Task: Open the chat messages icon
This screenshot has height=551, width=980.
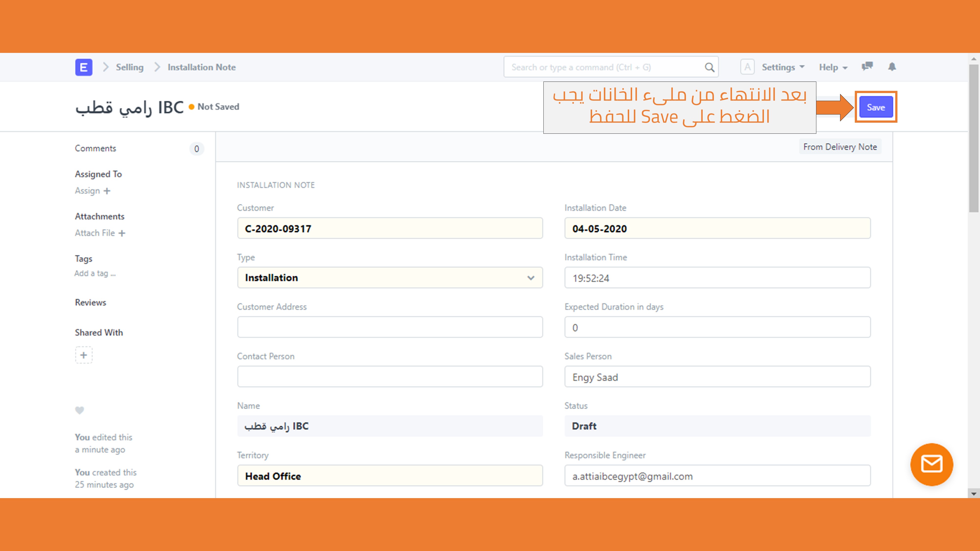Action: [867, 67]
